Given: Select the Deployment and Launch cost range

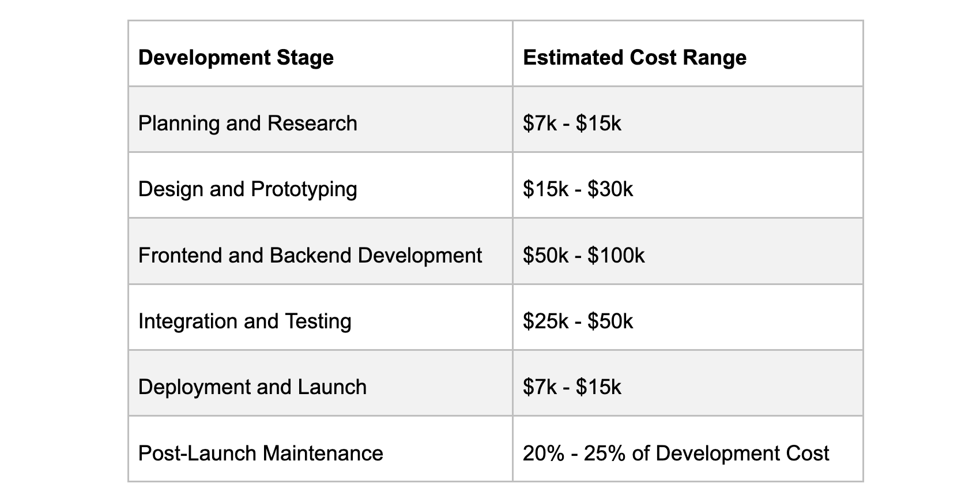Looking at the screenshot, I should click(x=572, y=387).
